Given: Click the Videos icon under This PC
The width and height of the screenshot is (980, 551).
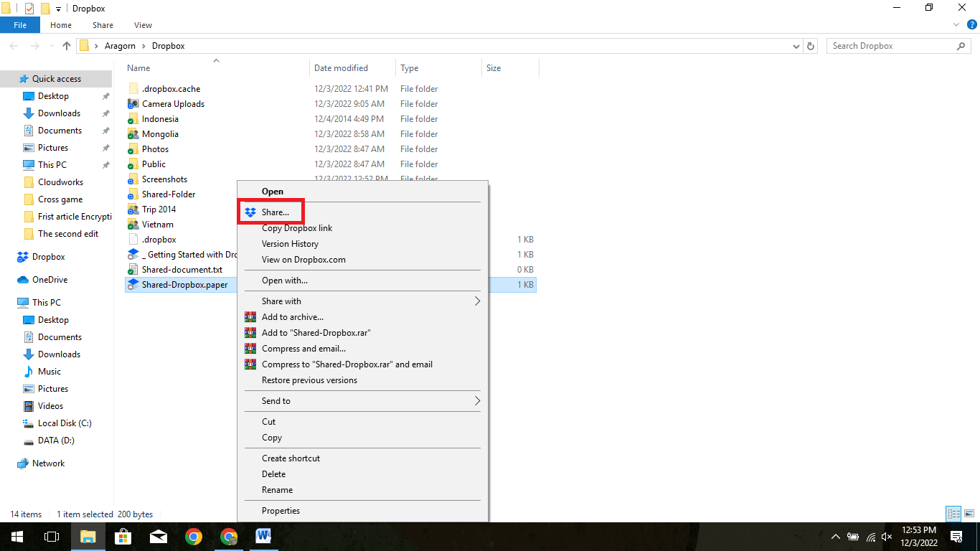Looking at the screenshot, I should click(x=29, y=406).
